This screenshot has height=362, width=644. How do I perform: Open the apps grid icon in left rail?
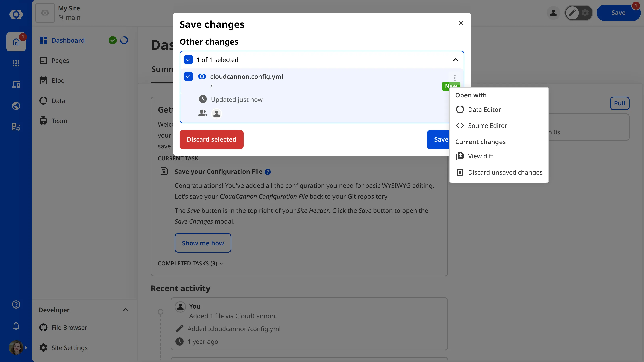16,63
